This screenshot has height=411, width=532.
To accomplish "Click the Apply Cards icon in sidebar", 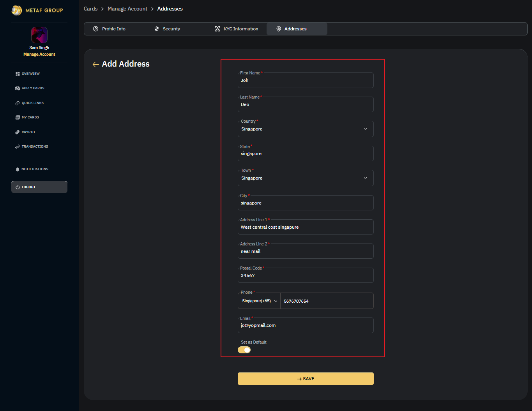I will point(18,88).
